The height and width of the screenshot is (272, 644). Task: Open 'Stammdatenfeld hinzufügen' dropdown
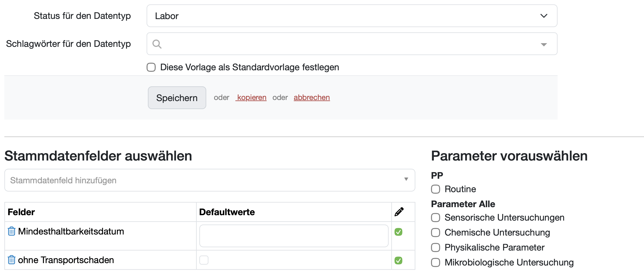(x=210, y=180)
